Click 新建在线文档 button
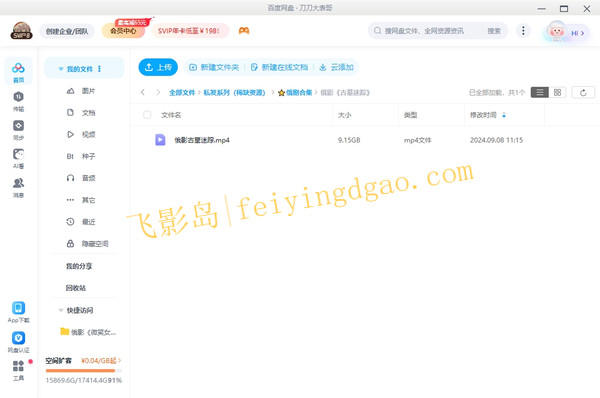 279,67
